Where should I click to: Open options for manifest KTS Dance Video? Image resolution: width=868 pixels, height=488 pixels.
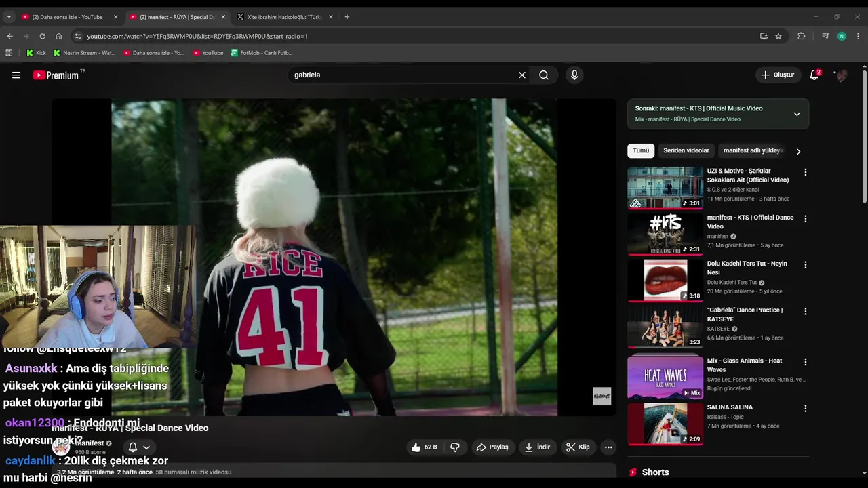click(806, 219)
